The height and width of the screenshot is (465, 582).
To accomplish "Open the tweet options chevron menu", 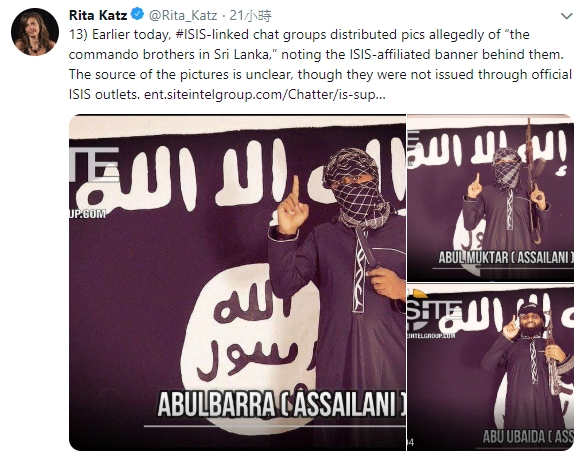I will click(x=566, y=16).
